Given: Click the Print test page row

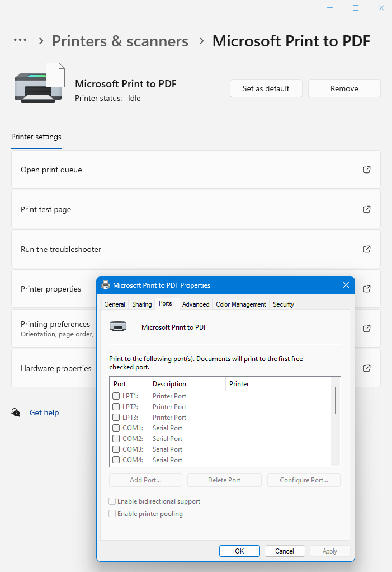Looking at the screenshot, I should click(x=196, y=209).
